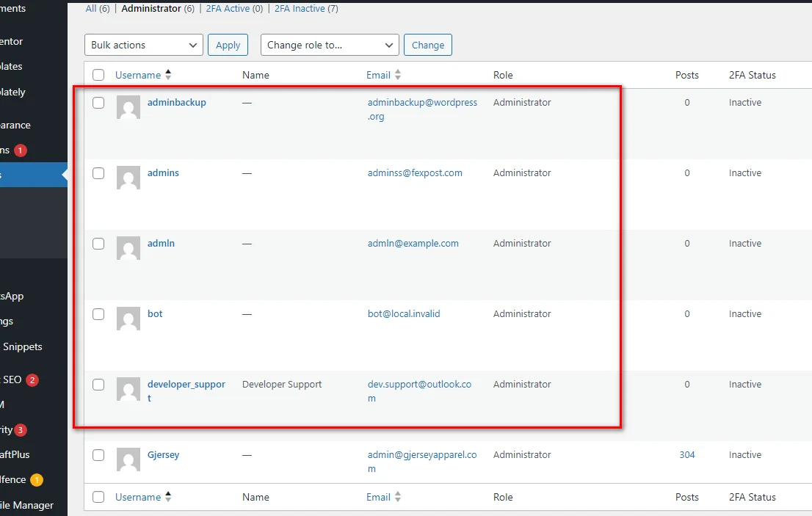Select the checkbox next to bot user

(98, 314)
